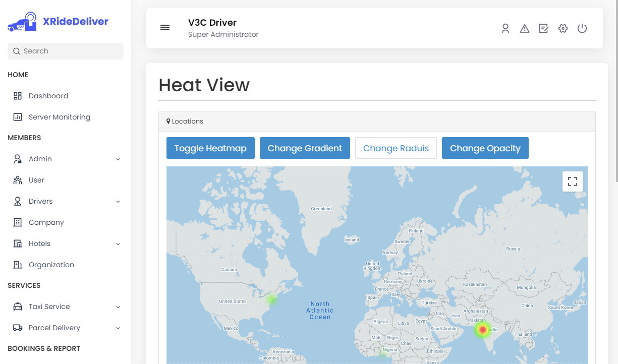Click the hamburger menu icon

pyautogui.click(x=165, y=27)
